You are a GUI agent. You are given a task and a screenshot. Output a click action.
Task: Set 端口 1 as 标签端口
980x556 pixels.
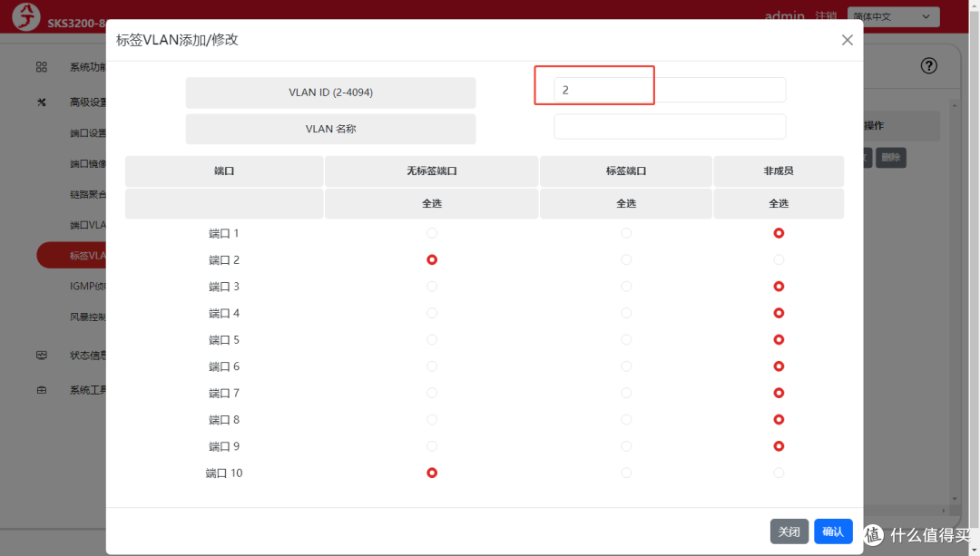pos(626,233)
